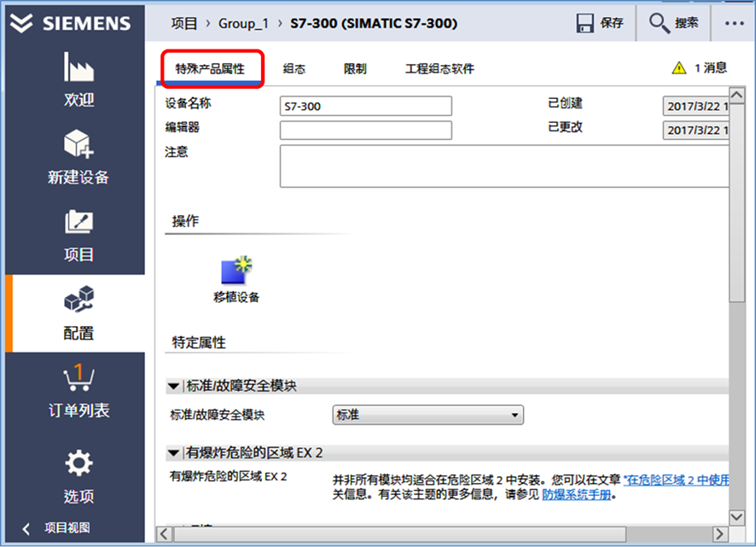The width and height of the screenshot is (756, 547).
Task: Click the Siemens double-chevron logo icon
Action: pyautogui.click(x=21, y=23)
